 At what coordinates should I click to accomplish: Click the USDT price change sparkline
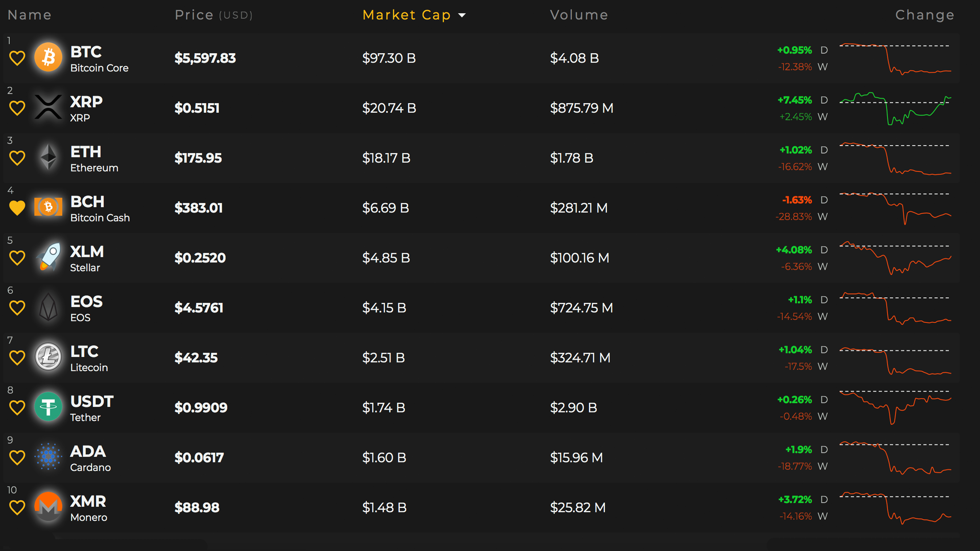[x=895, y=407]
